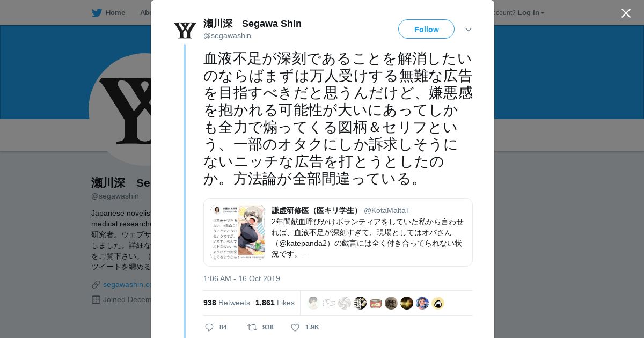Open the @segawashin handle in the tweet header

(x=227, y=35)
